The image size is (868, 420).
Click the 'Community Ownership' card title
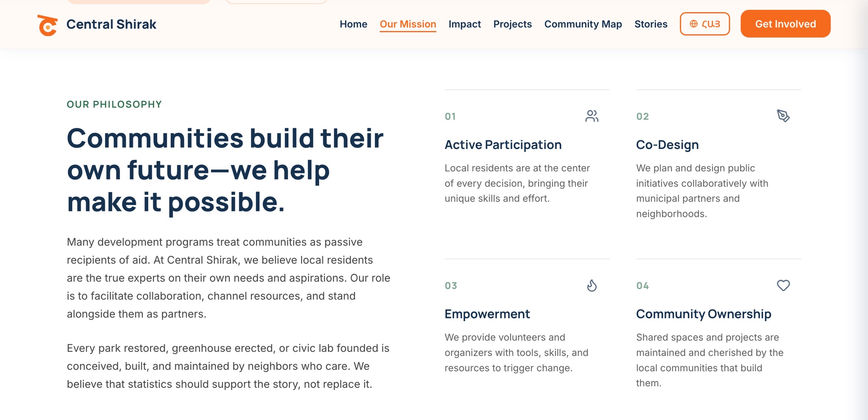tap(704, 314)
